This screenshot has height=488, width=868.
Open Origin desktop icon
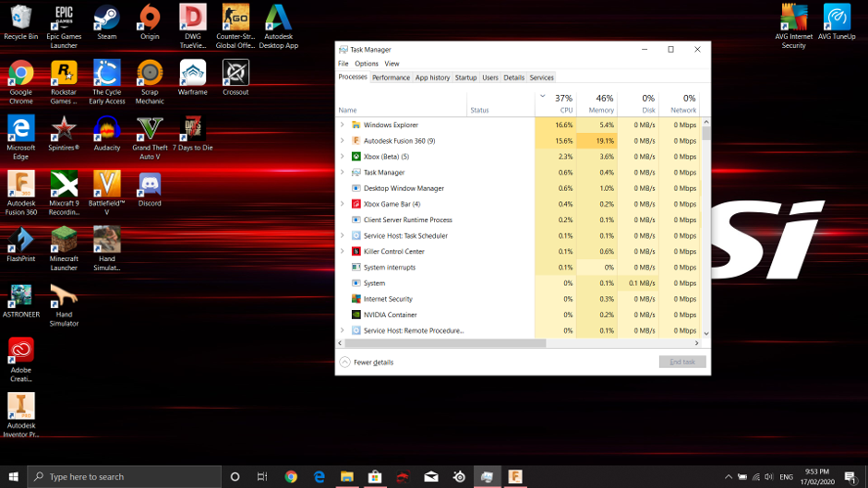150,22
